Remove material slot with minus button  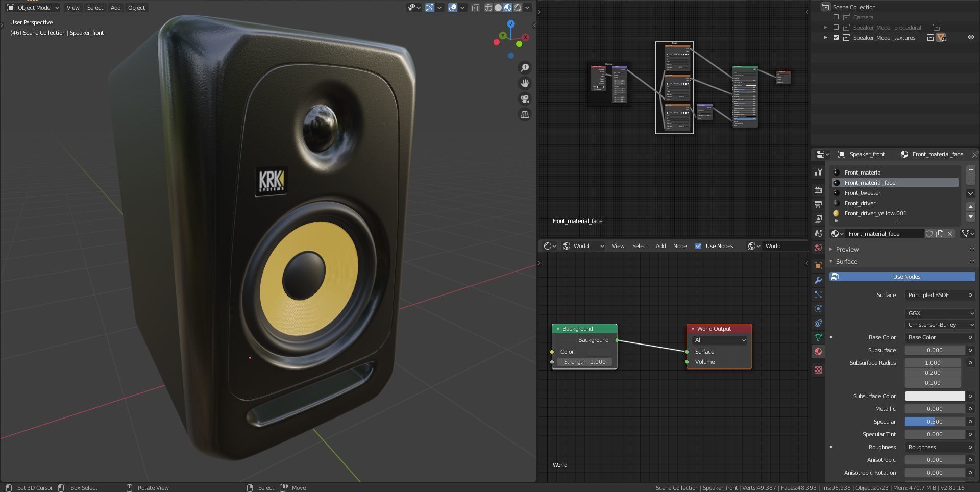point(971,180)
